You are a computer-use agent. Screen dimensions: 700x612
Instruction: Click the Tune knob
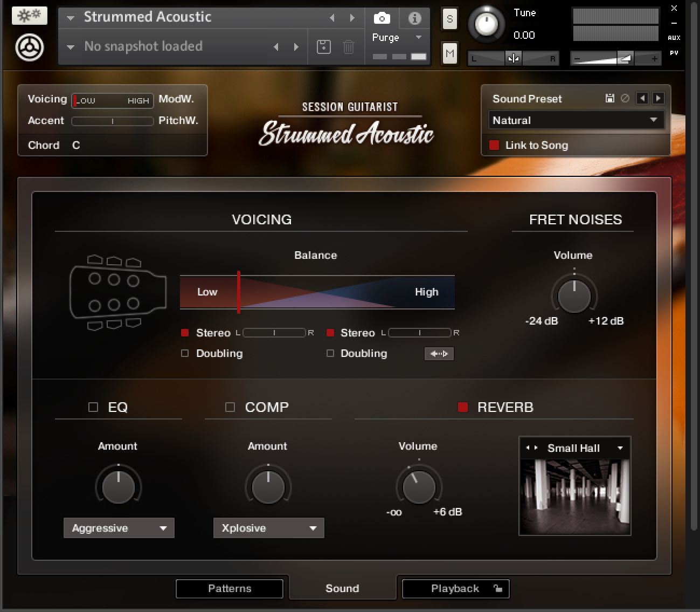point(487,24)
